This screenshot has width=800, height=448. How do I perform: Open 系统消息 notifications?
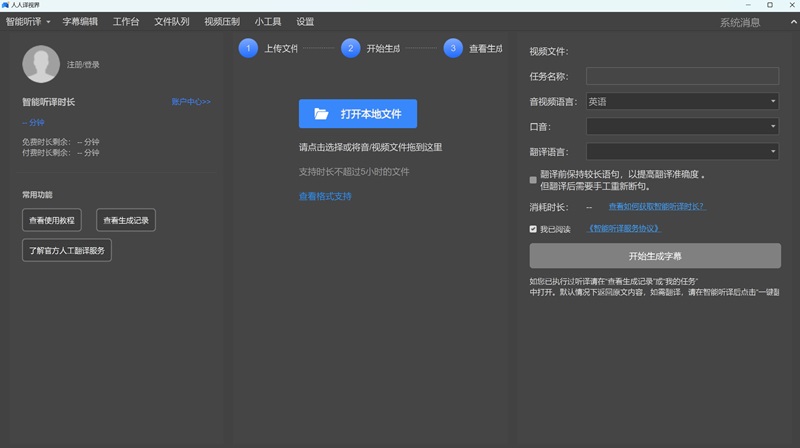[739, 22]
